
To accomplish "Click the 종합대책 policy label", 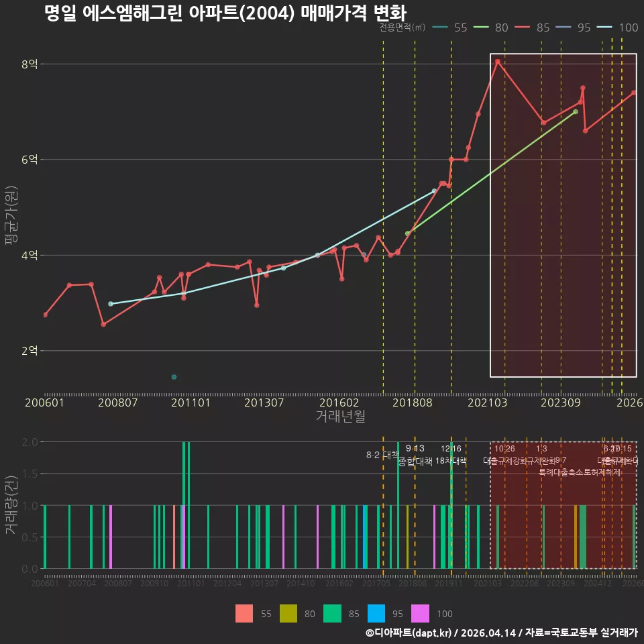I will point(416,462).
